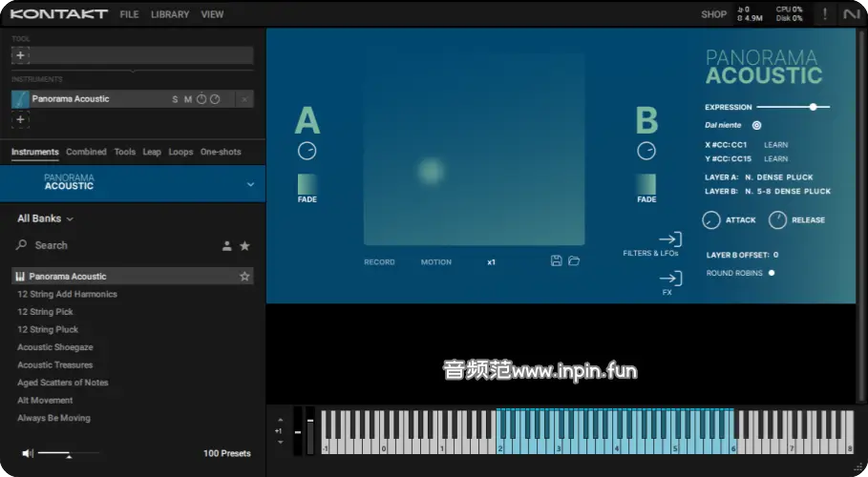Click the ATTACK knob

[x=710, y=219]
